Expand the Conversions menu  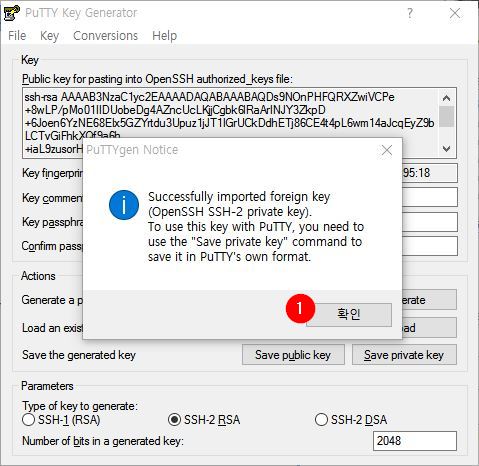105,36
